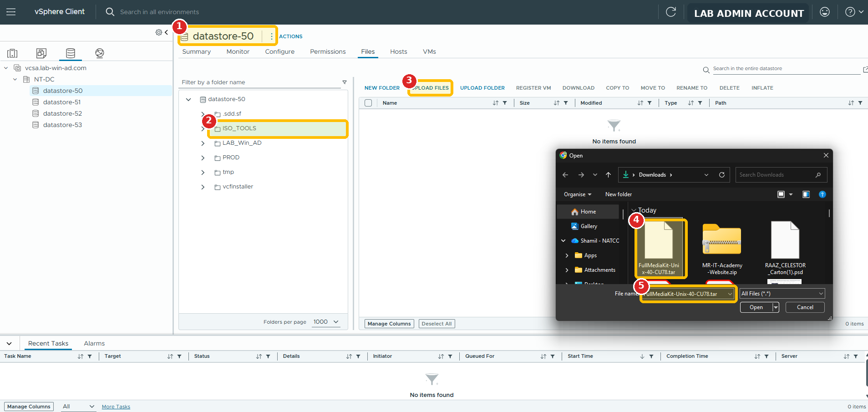Expand the tmp folder node
This screenshot has width=868, height=412.
tap(203, 173)
